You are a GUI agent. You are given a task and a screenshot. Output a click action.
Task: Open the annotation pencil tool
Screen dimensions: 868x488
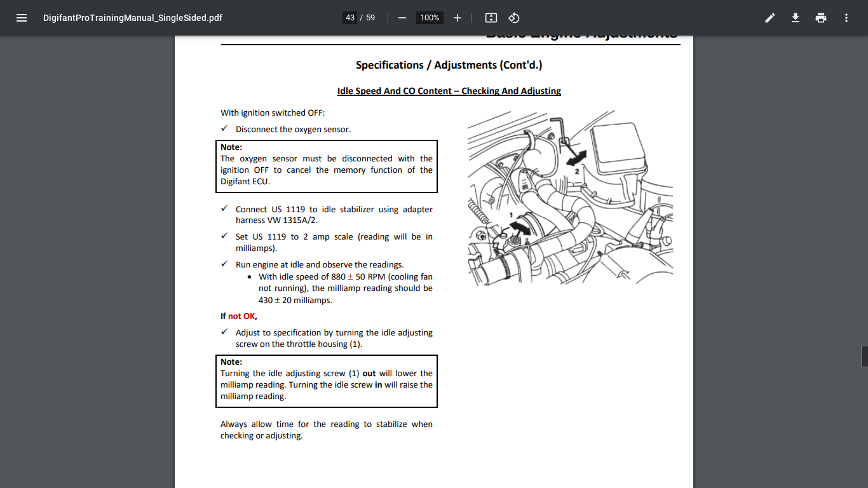[x=770, y=18]
